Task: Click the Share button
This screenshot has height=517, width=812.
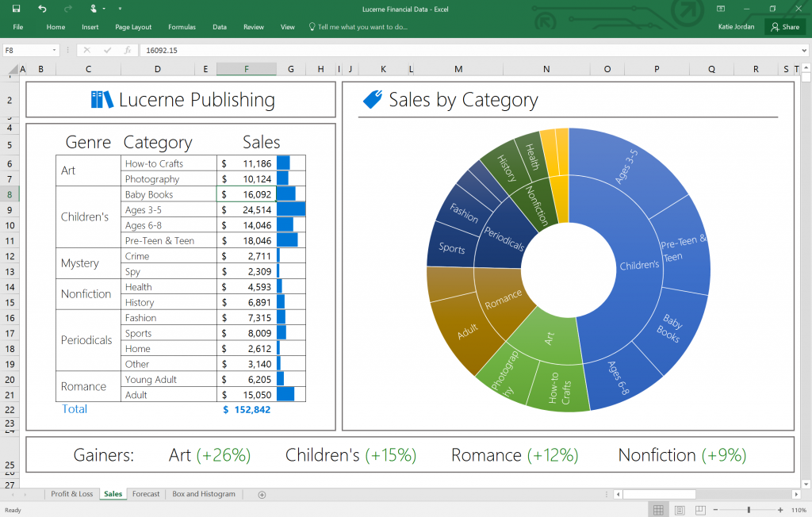Action: (x=785, y=27)
